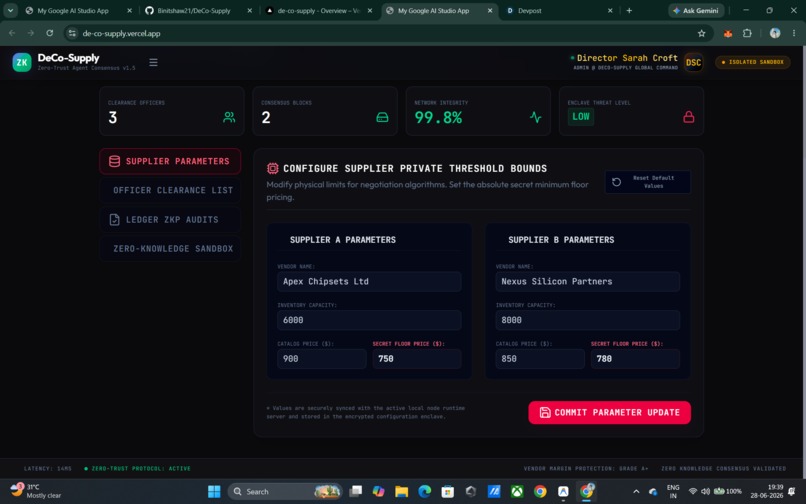Switch to the Binitshaw21/DeCo-Supply GitHub tab
The image size is (806, 504).
click(198, 10)
